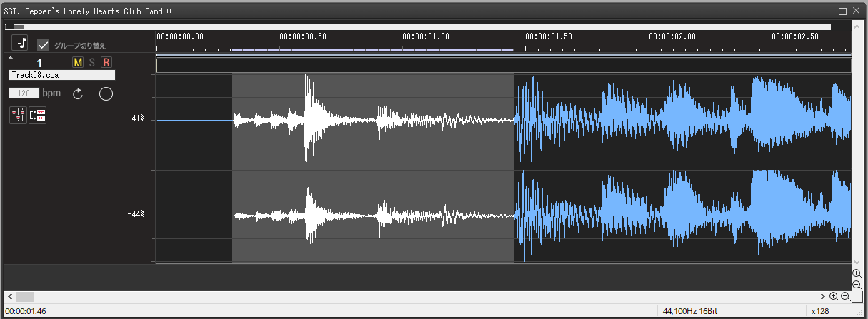Click the blue waveform in lower channel
This screenshot has width=868, height=319.
(682, 214)
